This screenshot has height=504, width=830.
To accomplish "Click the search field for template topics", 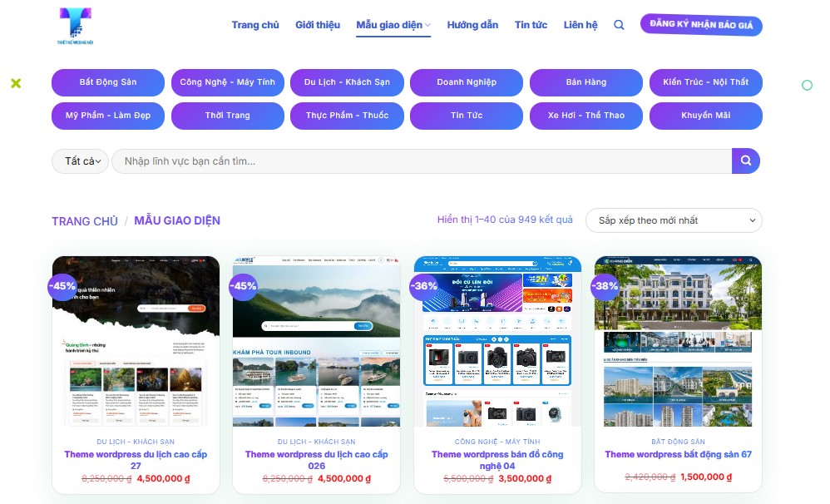I will 422,161.
